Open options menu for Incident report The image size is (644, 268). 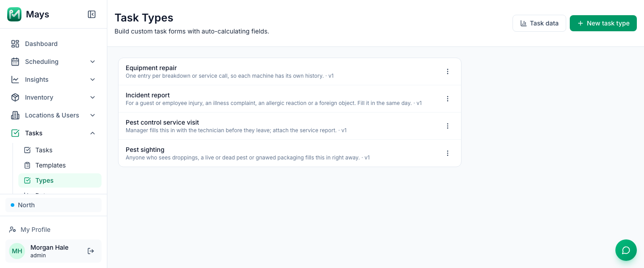pyautogui.click(x=448, y=99)
